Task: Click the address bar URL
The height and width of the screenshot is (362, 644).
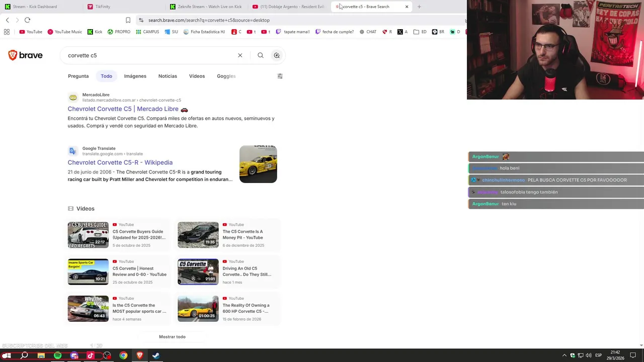Action: [x=209, y=20]
